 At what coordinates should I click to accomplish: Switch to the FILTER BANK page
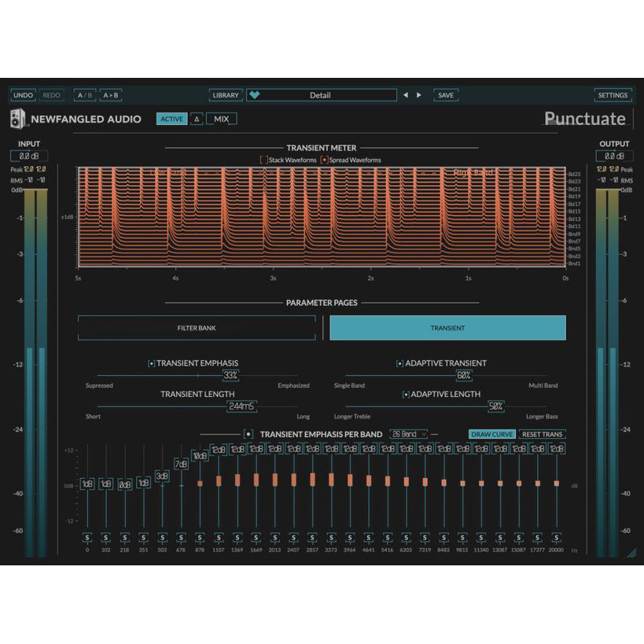point(197,328)
